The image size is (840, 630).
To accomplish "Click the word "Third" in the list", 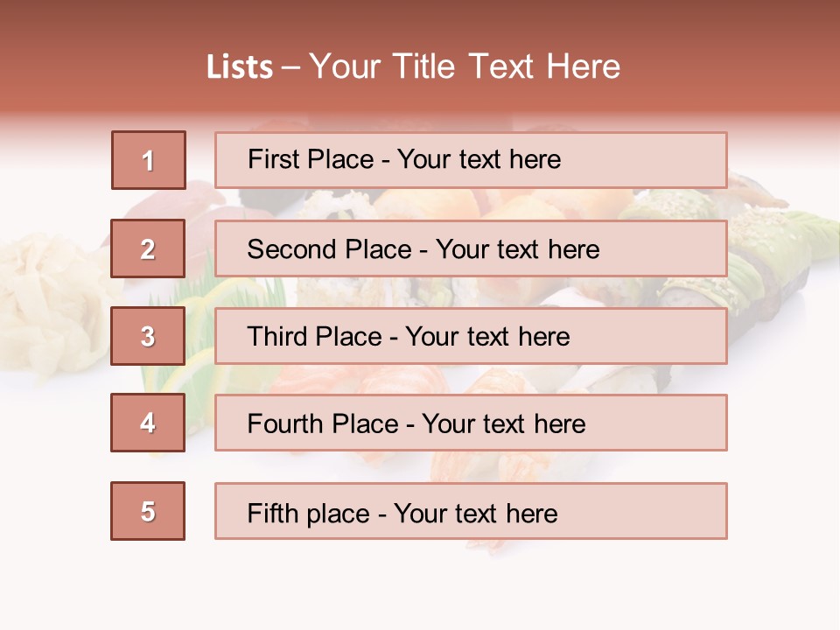I will 277,337.
